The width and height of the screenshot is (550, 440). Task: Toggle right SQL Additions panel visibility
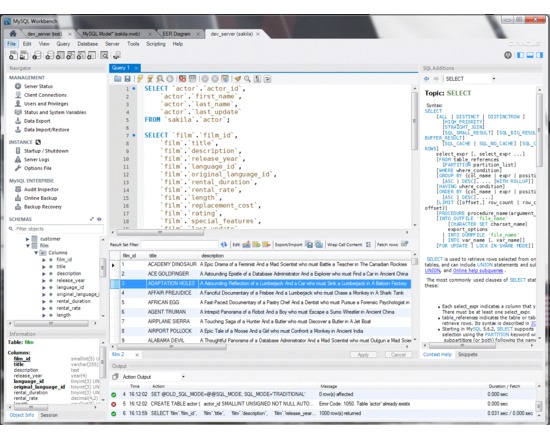[x=539, y=55]
